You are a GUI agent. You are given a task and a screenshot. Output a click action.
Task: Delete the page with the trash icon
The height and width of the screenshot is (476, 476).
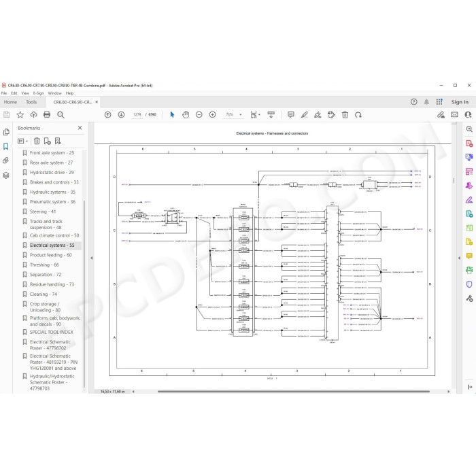pyautogui.click(x=345, y=115)
